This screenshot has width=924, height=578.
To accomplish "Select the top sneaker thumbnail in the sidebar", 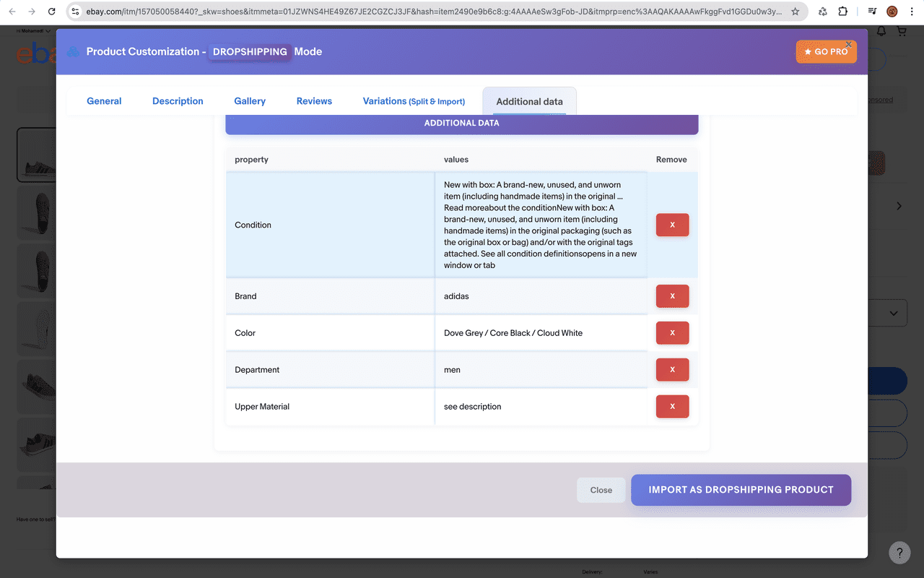I will pos(37,154).
